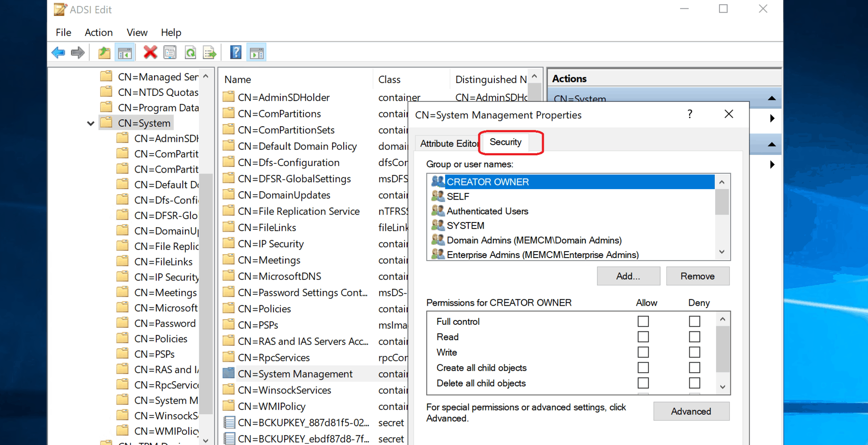The height and width of the screenshot is (445, 868).
Task: Click the up one level folder icon
Action: pyautogui.click(x=104, y=52)
